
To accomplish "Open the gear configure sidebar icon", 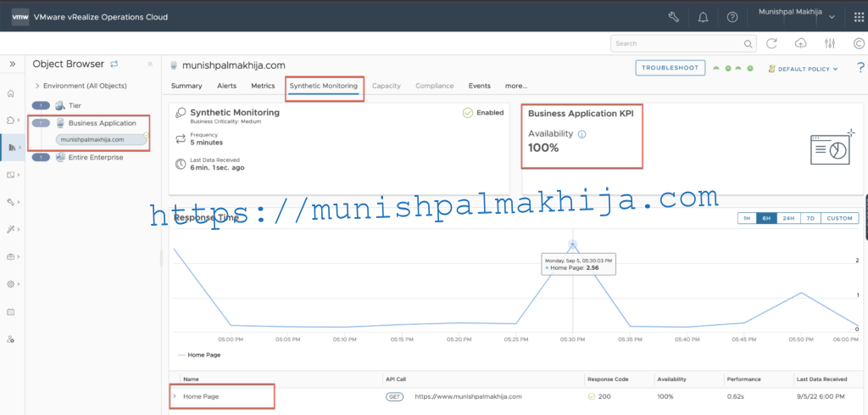I will [x=10, y=283].
